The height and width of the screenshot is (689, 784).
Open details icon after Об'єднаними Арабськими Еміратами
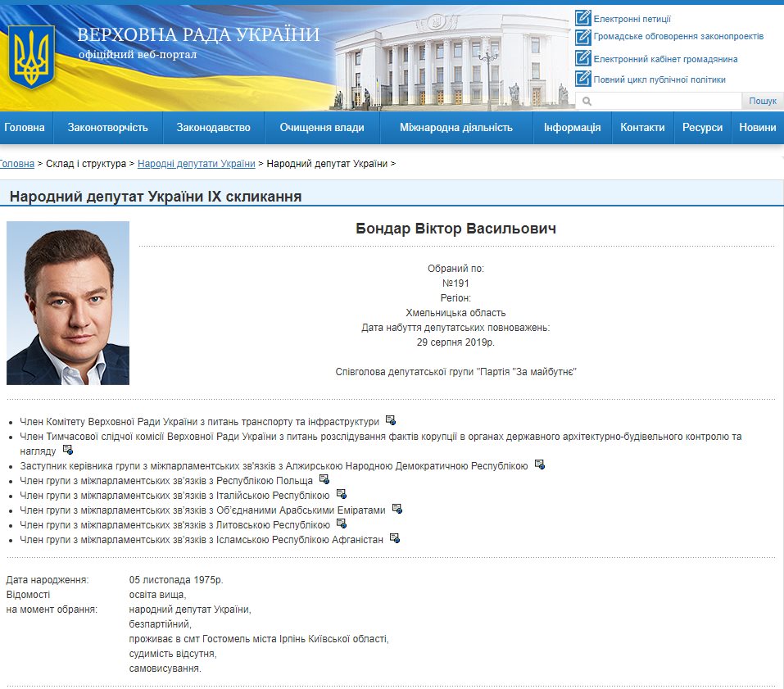click(397, 509)
